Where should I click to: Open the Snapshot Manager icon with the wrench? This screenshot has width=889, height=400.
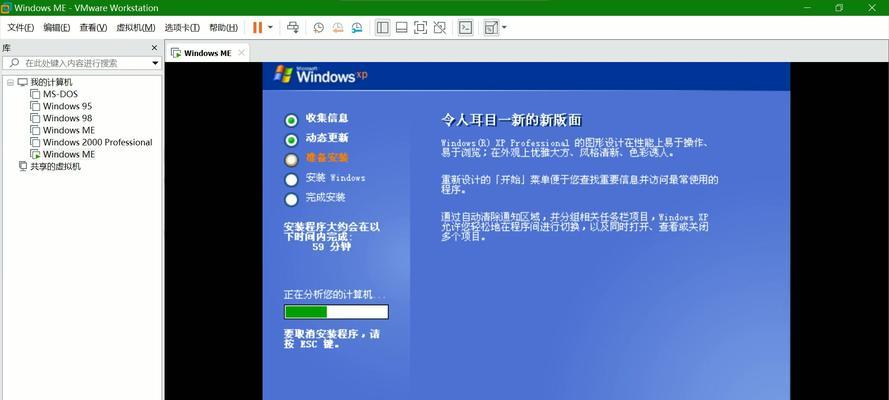pos(357,27)
